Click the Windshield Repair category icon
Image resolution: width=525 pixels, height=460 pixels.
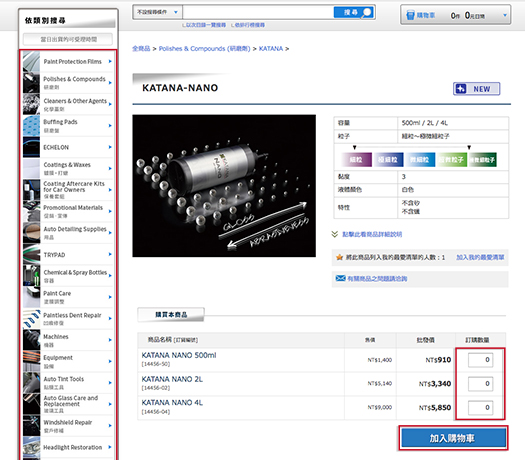31,426
